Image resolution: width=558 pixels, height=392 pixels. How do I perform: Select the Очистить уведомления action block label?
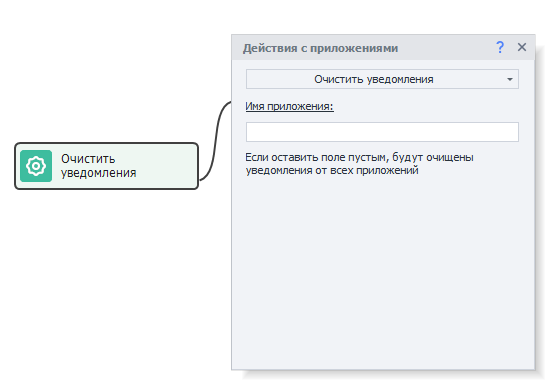point(99,166)
